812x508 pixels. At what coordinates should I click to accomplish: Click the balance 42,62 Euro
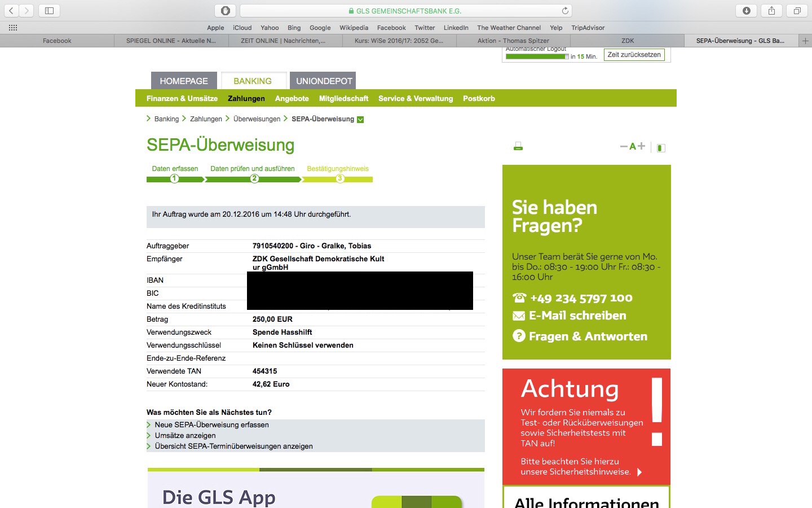pyautogui.click(x=271, y=384)
